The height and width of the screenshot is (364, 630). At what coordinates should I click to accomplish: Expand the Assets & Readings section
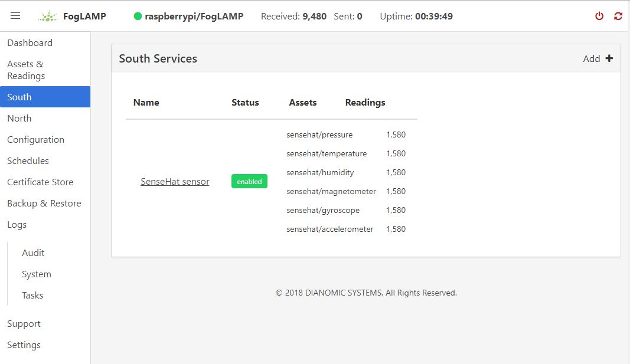tap(25, 70)
